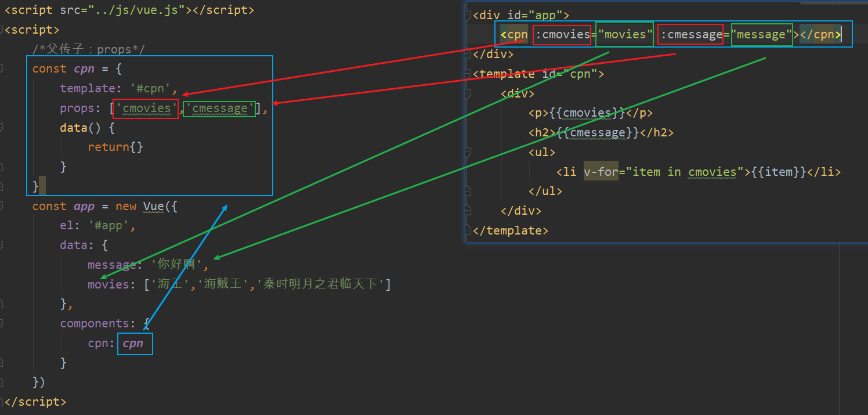Viewport: 868px width, 415px height.
Task: Toggle fold marker beside closing </template> tag
Action: pos(468,230)
